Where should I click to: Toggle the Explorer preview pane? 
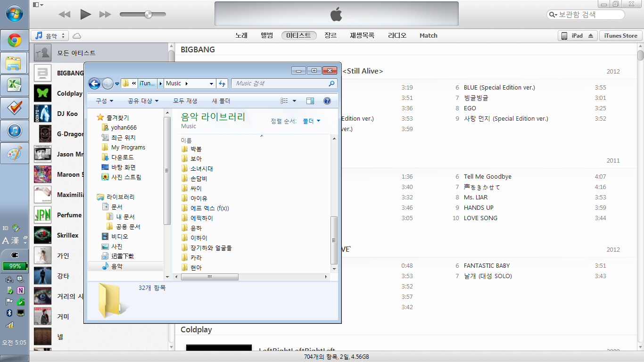[x=310, y=101]
